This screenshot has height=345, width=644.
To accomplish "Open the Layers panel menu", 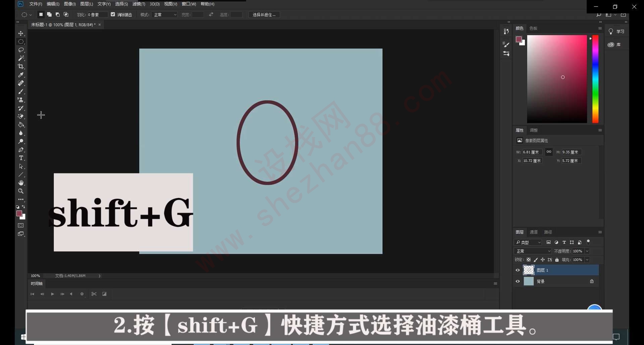I will pyautogui.click(x=600, y=232).
